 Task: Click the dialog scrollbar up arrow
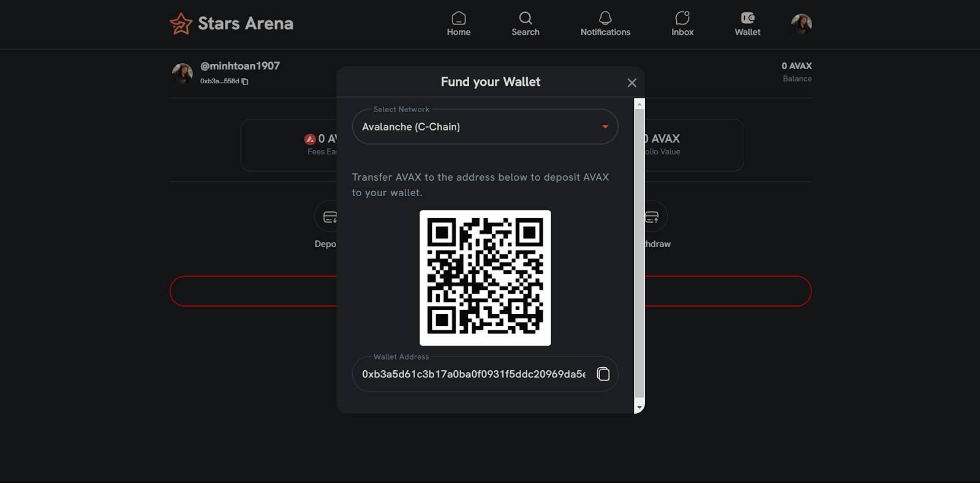639,104
